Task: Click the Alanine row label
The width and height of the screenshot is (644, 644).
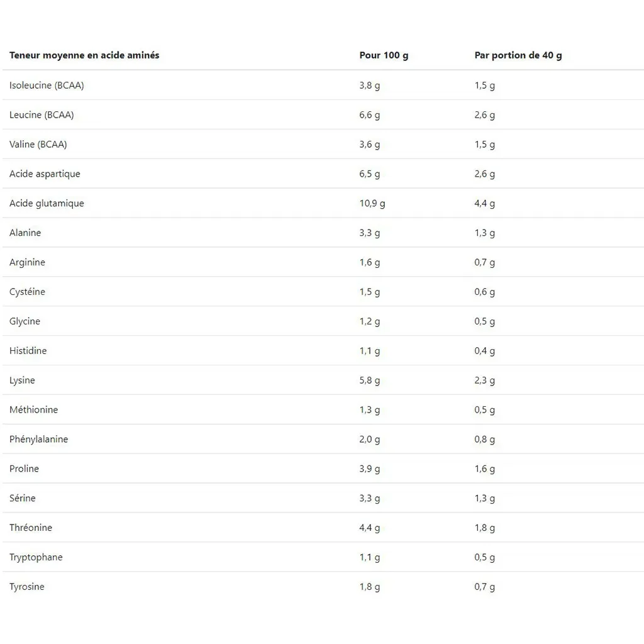Action: pyautogui.click(x=25, y=233)
